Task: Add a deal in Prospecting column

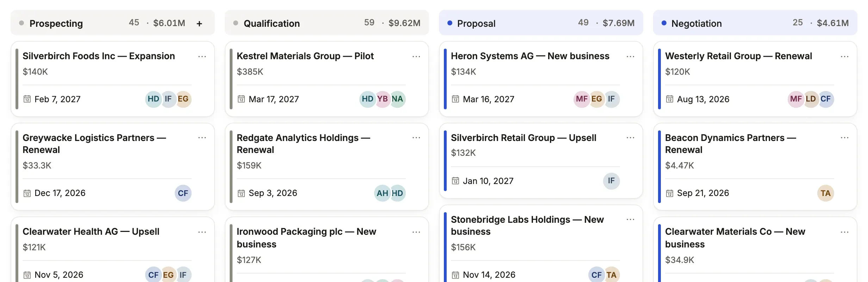Action: pyautogui.click(x=199, y=24)
